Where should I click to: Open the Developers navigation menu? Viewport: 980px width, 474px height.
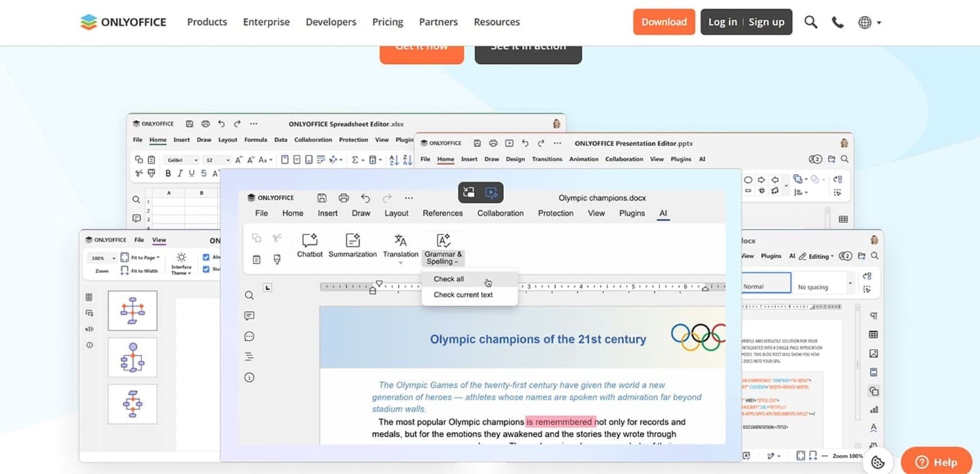tap(331, 22)
